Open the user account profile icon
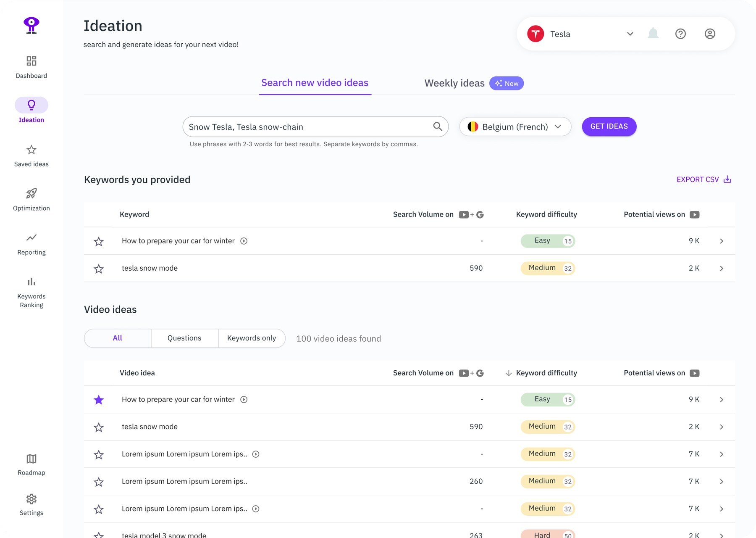The image size is (756, 538). click(x=710, y=34)
